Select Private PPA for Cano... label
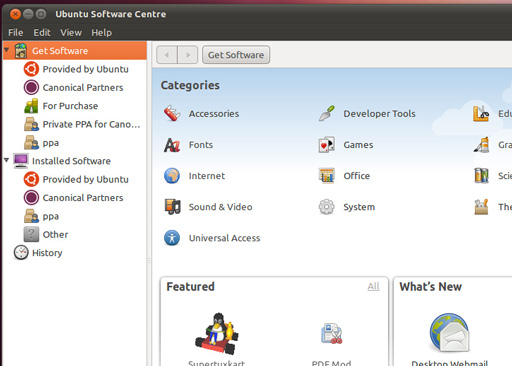The image size is (512, 366). tap(91, 124)
